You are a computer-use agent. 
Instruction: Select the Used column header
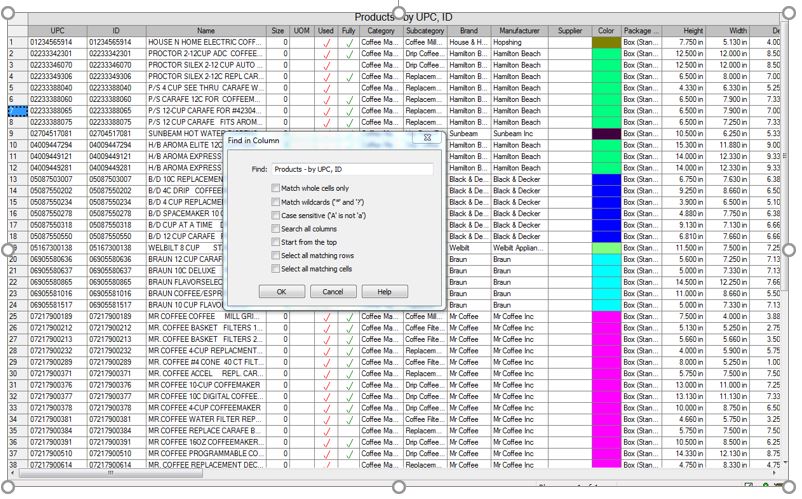[x=326, y=31]
